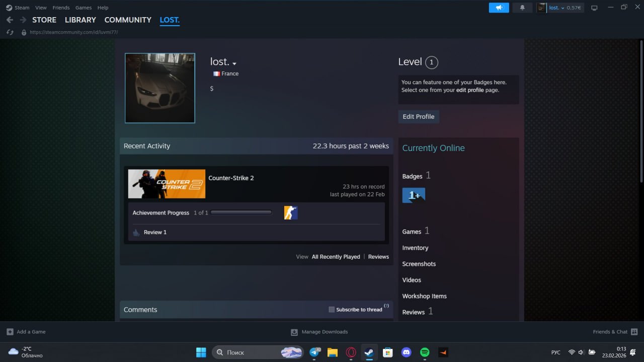Select the LOST. profile tab
This screenshot has height=362, width=644.
click(170, 20)
